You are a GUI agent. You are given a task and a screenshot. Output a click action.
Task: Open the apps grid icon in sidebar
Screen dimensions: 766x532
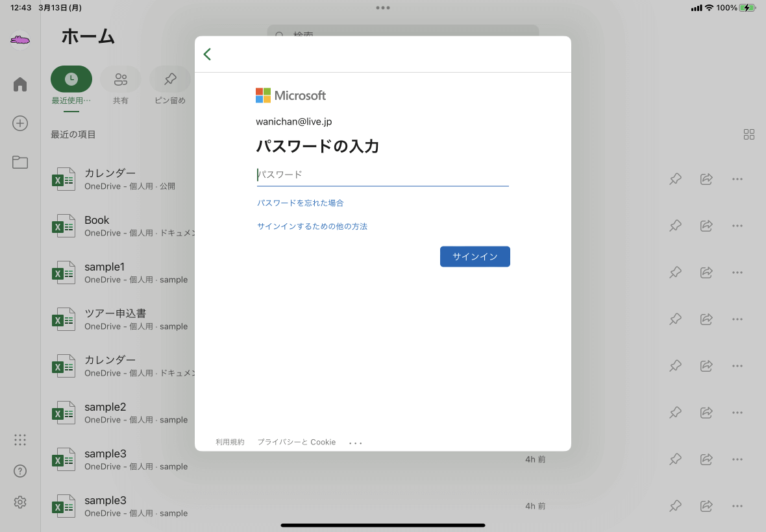point(20,440)
